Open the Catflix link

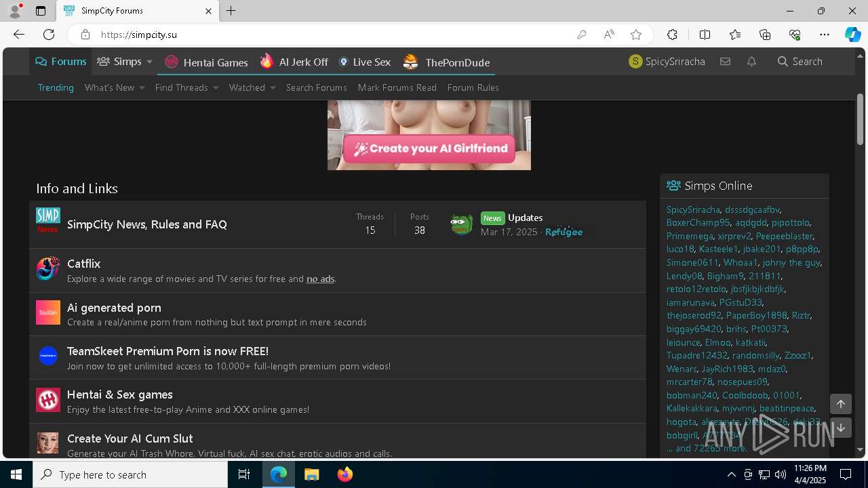click(83, 264)
